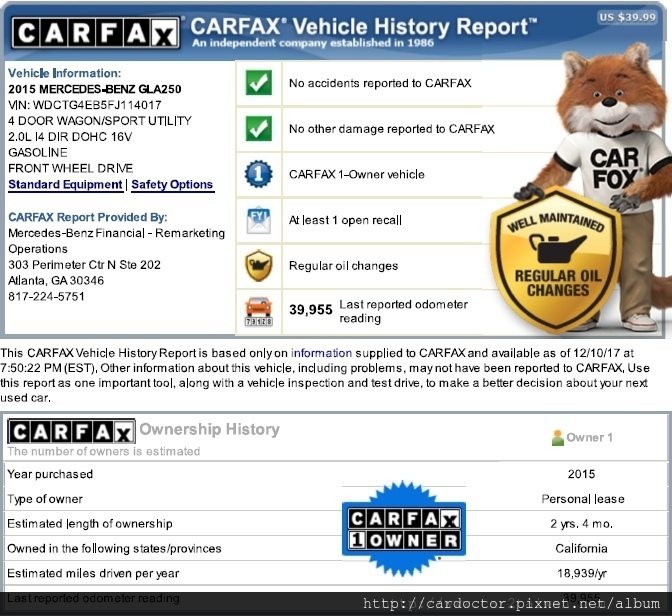Click the orange car odometer icon

point(258,311)
